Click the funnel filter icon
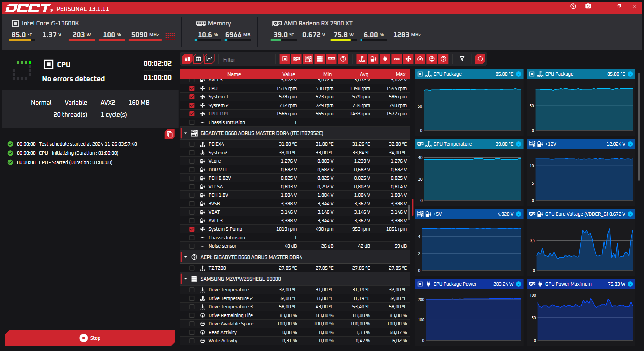 point(462,59)
